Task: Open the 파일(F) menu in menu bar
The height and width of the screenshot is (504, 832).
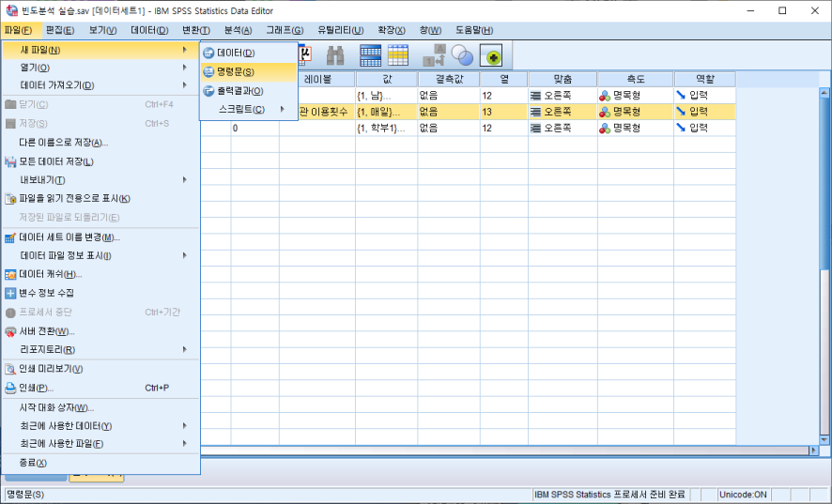Action: [x=18, y=30]
